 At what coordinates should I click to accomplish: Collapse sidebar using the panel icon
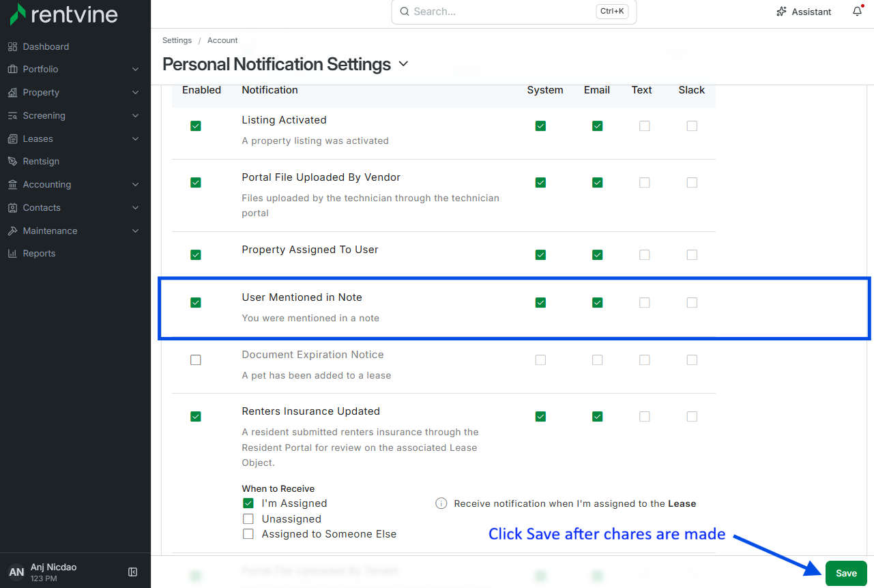pyautogui.click(x=133, y=572)
